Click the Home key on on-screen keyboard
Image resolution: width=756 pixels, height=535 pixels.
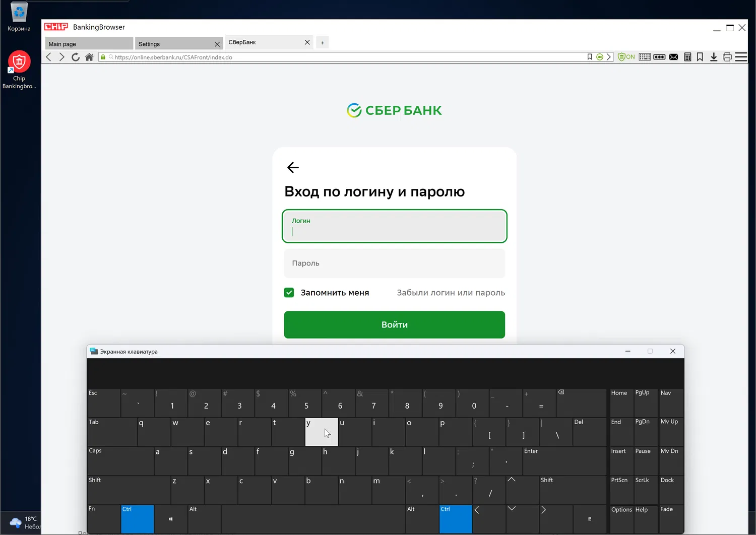(621, 403)
